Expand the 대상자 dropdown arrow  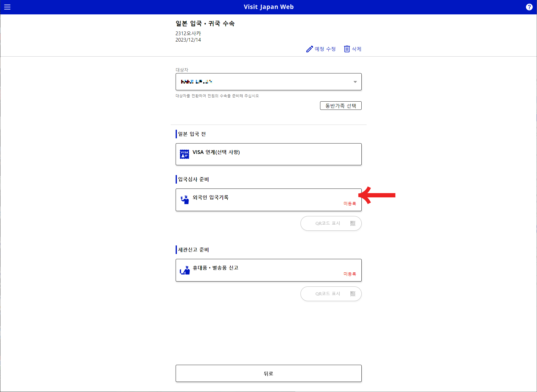tap(355, 82)
